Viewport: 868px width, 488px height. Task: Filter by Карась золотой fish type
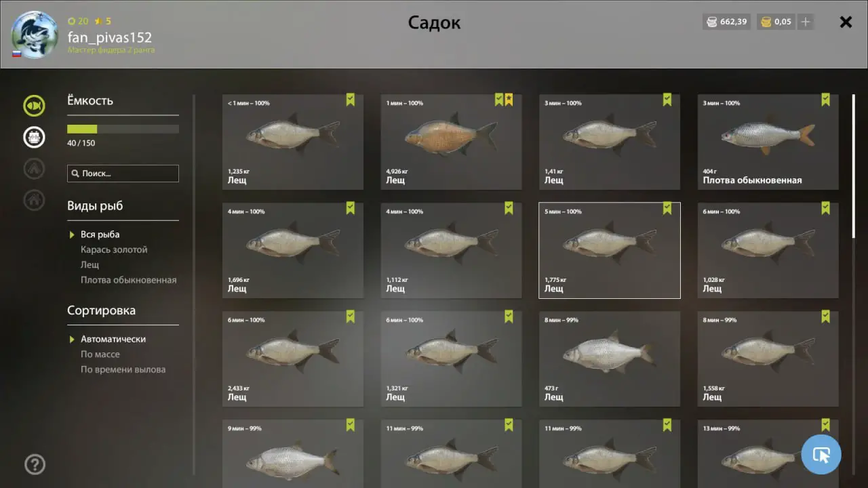(x=114, y=250)
